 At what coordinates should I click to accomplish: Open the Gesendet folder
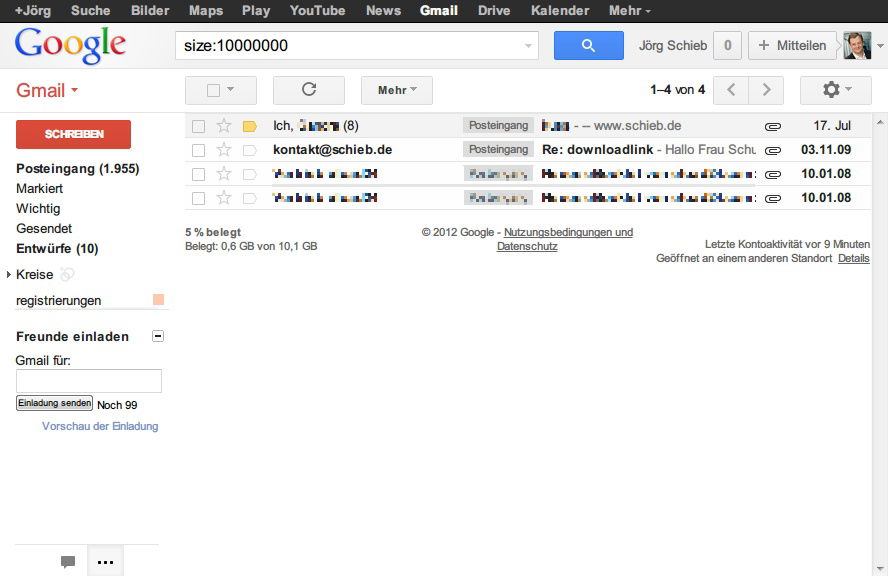(44, 229)
